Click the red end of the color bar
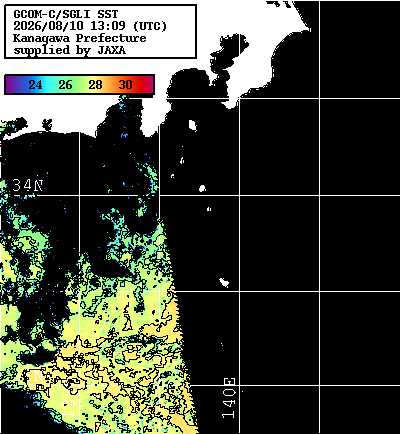 point(148,85)
